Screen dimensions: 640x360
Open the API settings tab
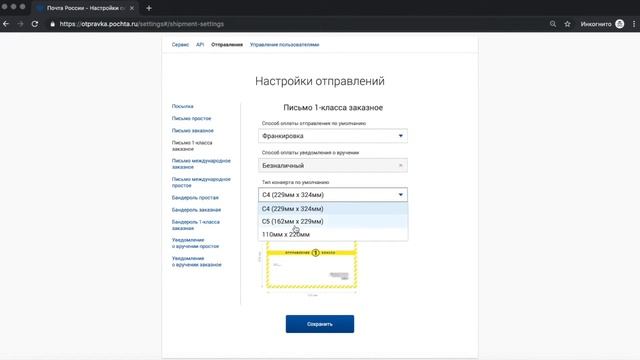coord(200,44)
